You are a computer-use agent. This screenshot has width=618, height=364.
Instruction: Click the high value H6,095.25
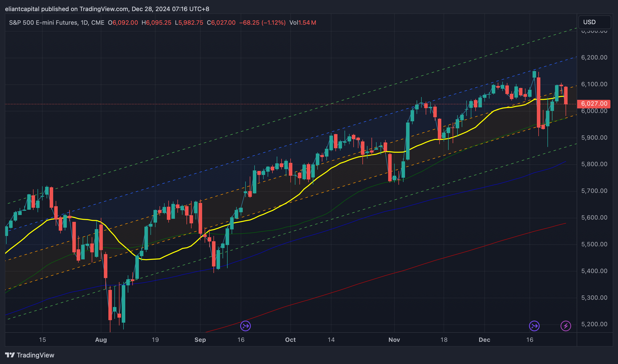coord(156,23)
